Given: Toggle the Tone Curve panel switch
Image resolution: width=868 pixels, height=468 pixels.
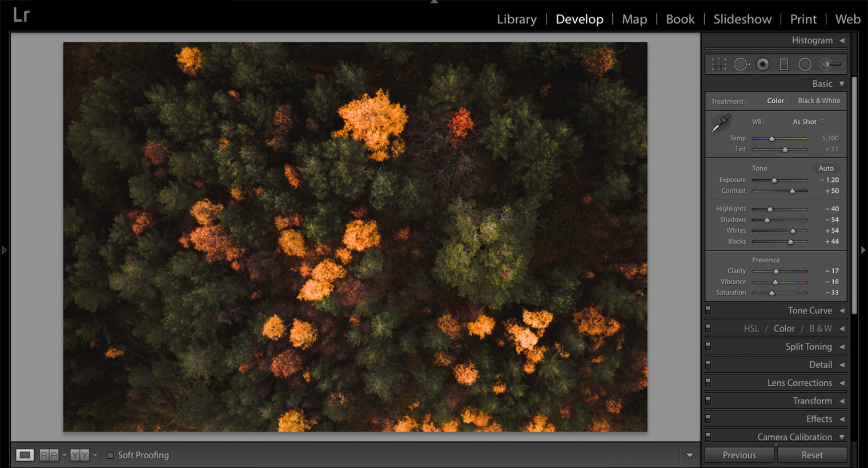Looking at the screenshot, I should coord(708,310).
